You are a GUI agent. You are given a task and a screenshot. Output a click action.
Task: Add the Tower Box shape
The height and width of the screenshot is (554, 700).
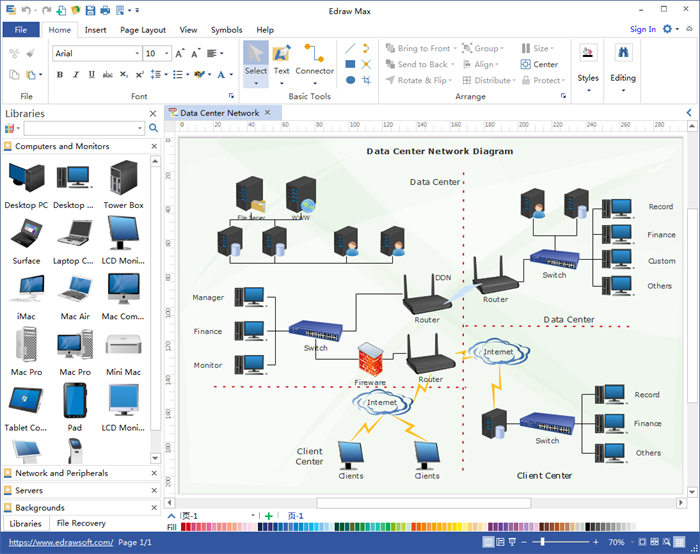coord(123,184)
